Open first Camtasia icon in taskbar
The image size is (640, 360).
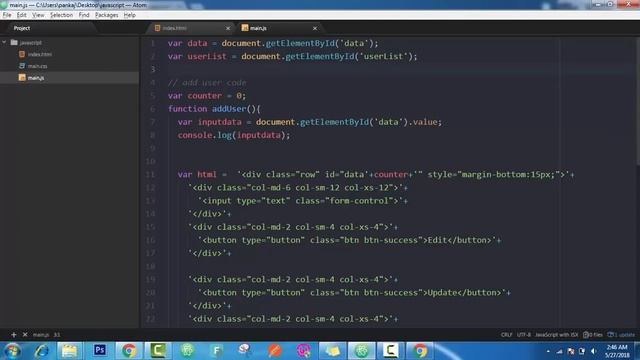(x=158, y=351)
